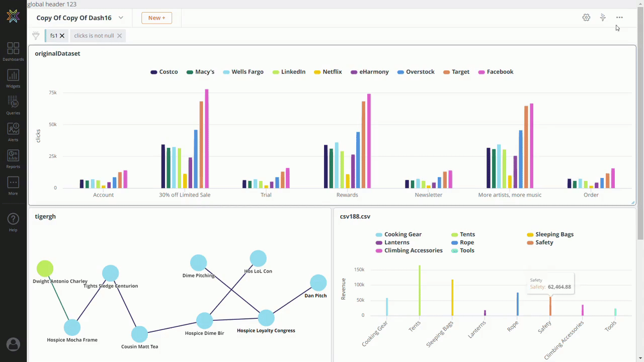Open the Help icon
This screenshot has width=644, height=362.
pyautogui.click(x=13, y=221)
